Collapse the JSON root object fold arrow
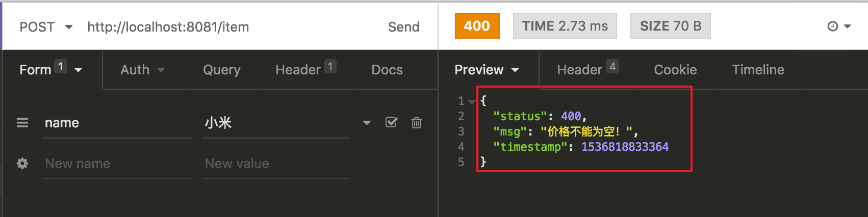Image resolution: width=868 pixels, height=217 pixels. [x=472, y=101]
